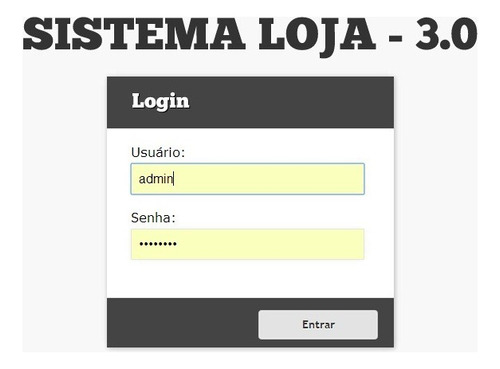Click the Senha label
Image resolution: width=500 pixels, height=369 pixels.
tap(153, 218)
